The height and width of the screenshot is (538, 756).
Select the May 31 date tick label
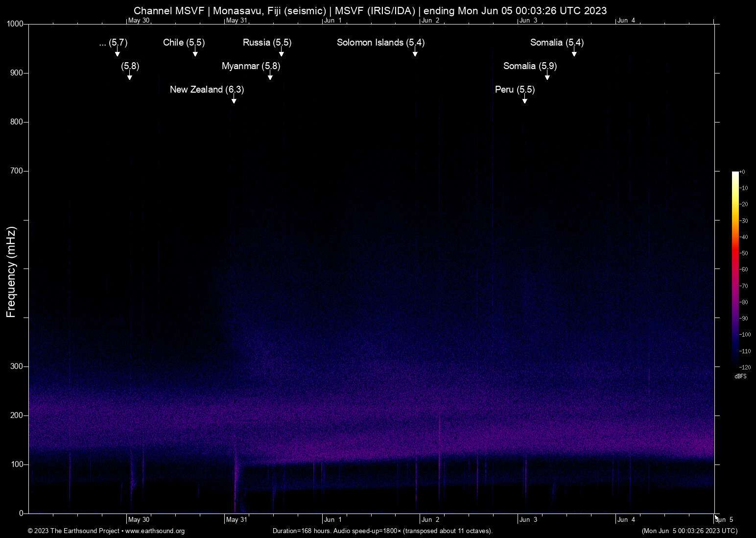pos(236,519)
